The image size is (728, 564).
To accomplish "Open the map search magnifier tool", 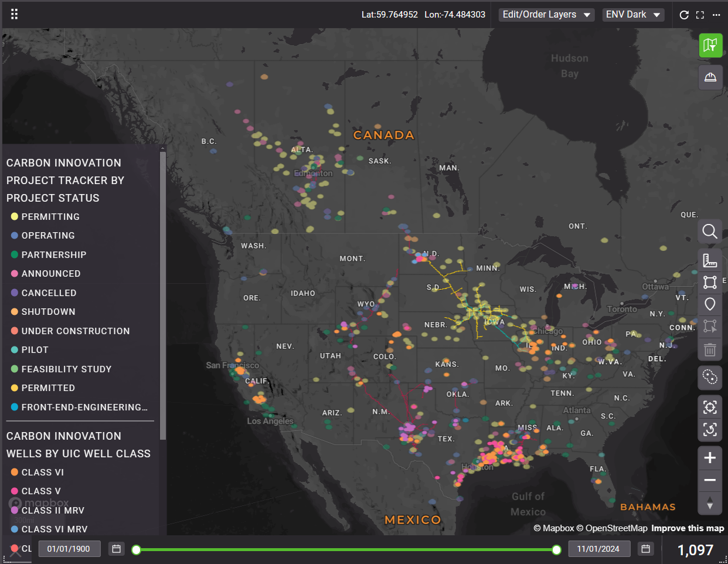I will click(x=710, y=232).
